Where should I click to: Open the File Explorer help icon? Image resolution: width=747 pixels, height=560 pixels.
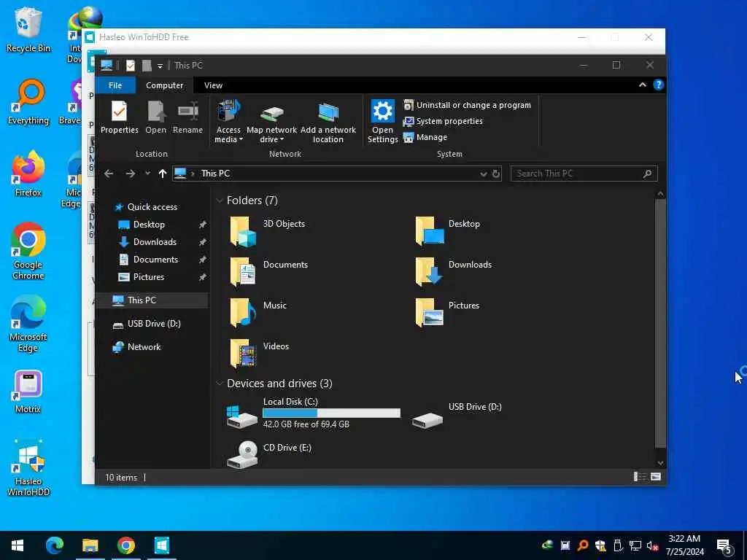tap(659, 85)
